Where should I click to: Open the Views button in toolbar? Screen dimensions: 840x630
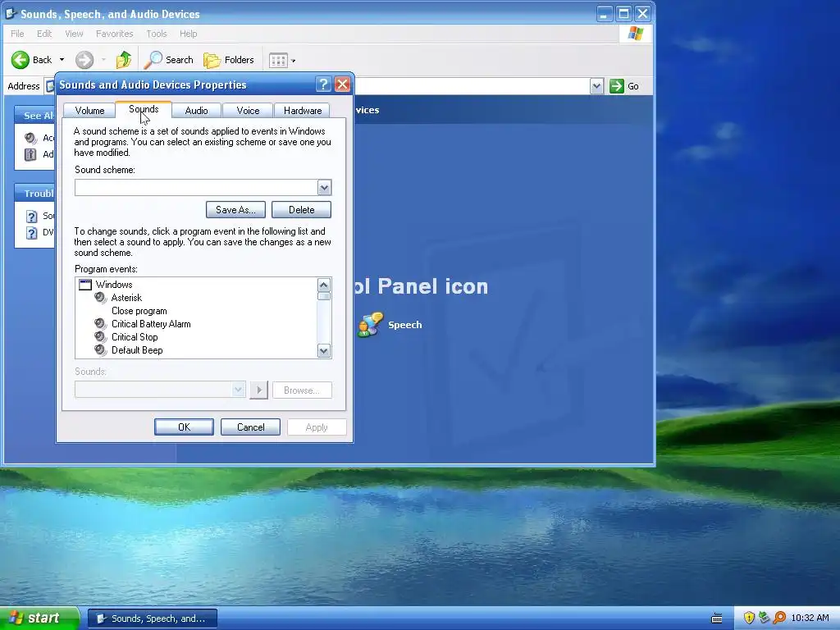pos(282,61)
